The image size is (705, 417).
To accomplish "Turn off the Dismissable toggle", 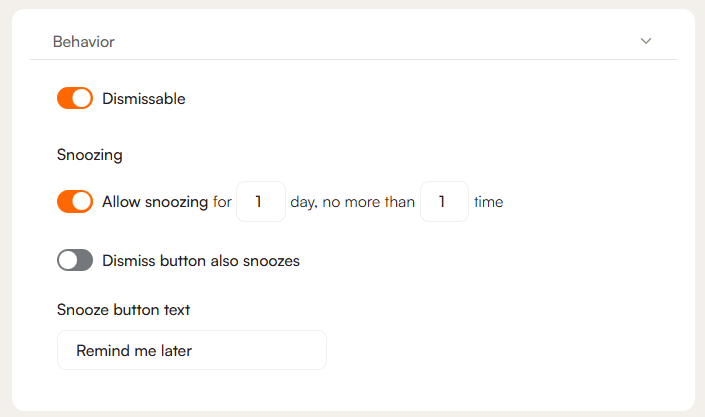I will pyautogui.click(x=75, y=99).
